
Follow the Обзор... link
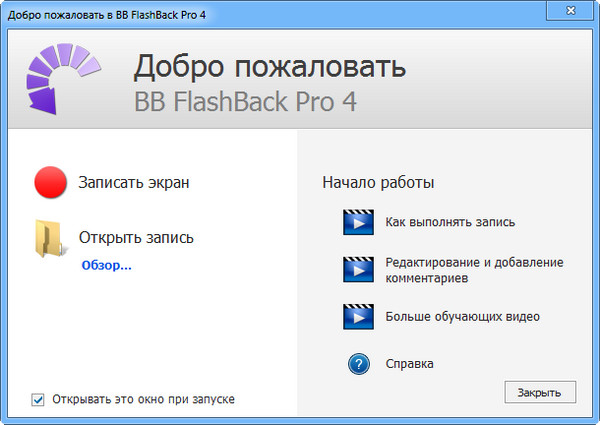pyautogui.click(x=106, y=265)
